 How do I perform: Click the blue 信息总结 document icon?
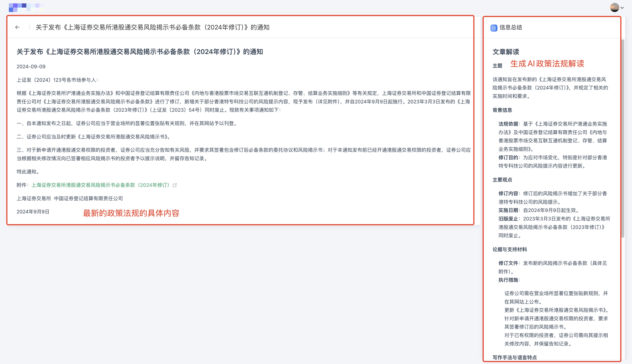coord(494,28)
